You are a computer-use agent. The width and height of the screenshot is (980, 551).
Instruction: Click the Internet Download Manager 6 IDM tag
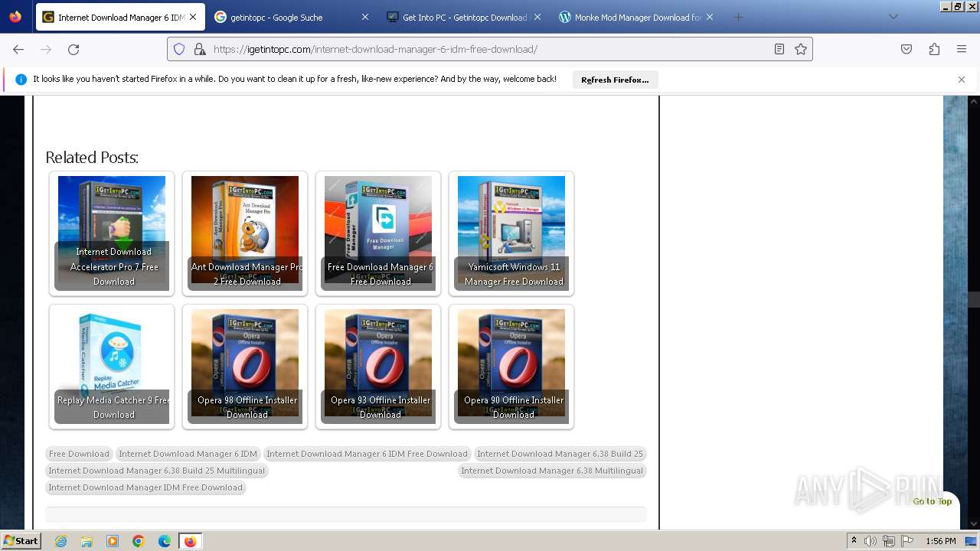click(x=188, y=454)
